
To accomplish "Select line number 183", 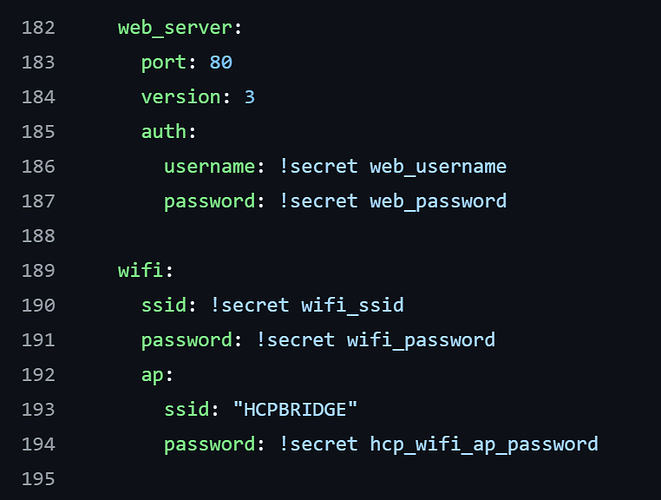I will pos(38,62).
